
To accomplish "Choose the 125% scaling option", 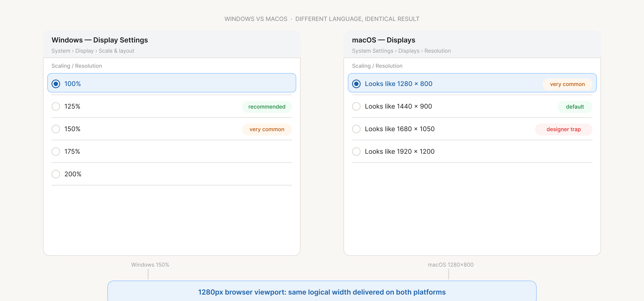I will pos(56,106).
